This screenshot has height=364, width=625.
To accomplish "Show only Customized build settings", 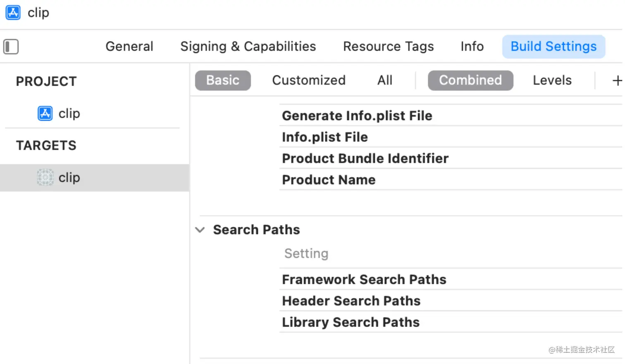I will (x=308, y=80).
